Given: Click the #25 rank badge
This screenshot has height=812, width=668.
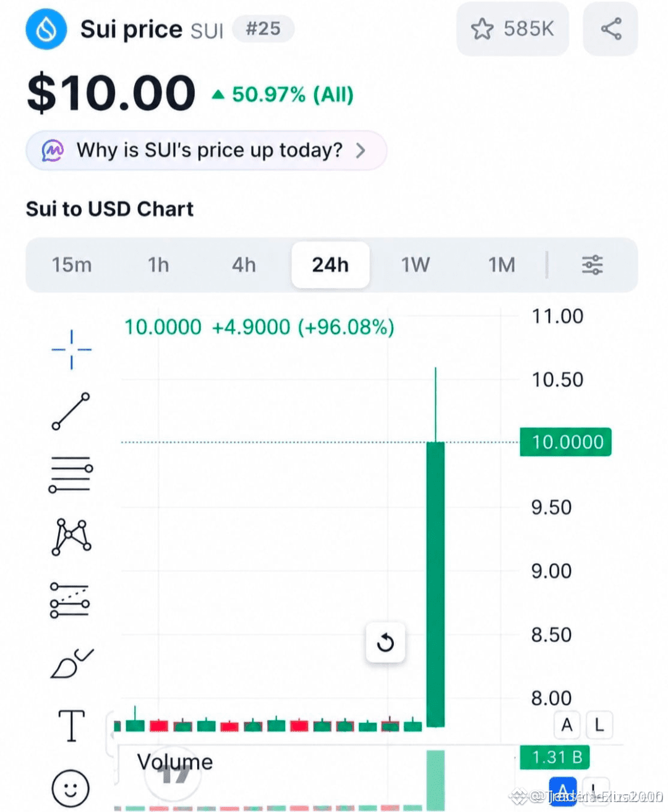Looking at the screenshot, I should point(263,28).
